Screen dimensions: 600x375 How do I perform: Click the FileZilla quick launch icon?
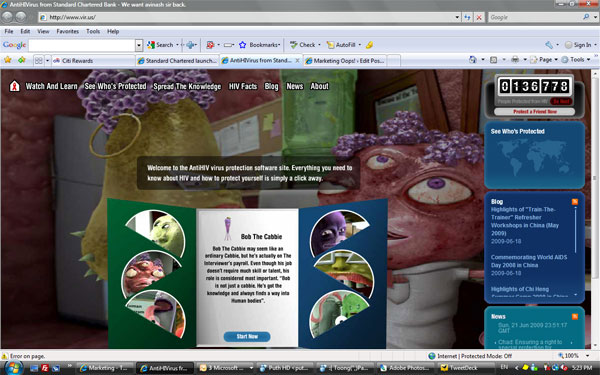click(45, 368)
